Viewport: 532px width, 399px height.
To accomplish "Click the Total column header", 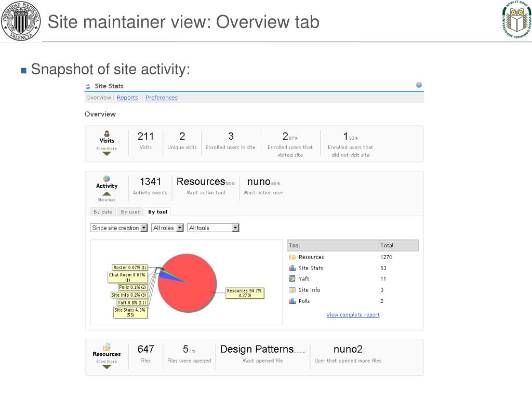I will point(398,245).
